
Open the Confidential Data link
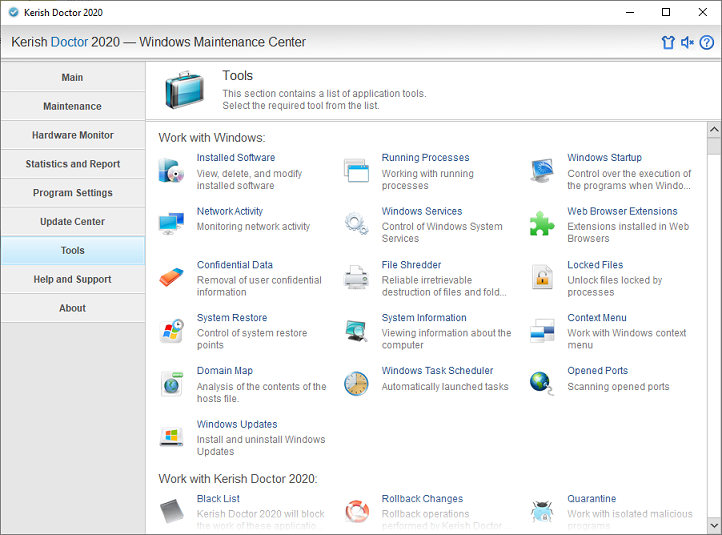(x=235, y=265)
